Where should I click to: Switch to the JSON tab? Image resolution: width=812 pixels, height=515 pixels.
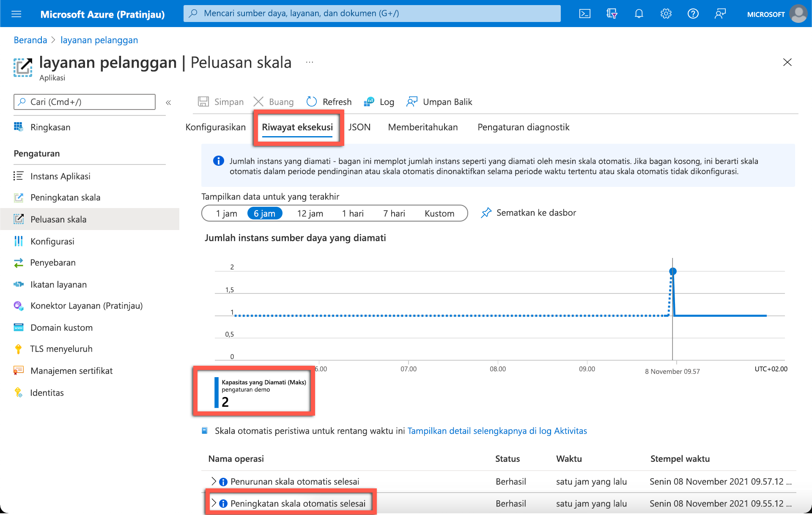[359, 127]
